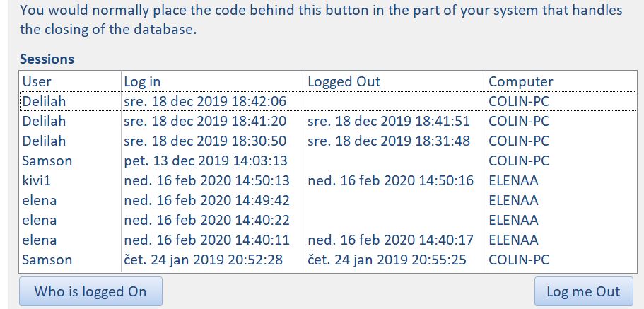Click the Who is logged On button
This screenshot has width=644, height=309.
coord(90,291)
